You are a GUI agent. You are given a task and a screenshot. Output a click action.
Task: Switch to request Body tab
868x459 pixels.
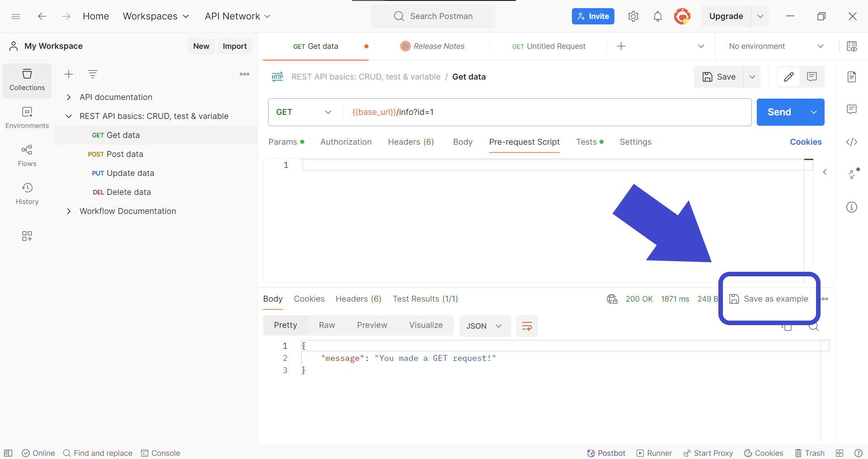click(463, 142)
